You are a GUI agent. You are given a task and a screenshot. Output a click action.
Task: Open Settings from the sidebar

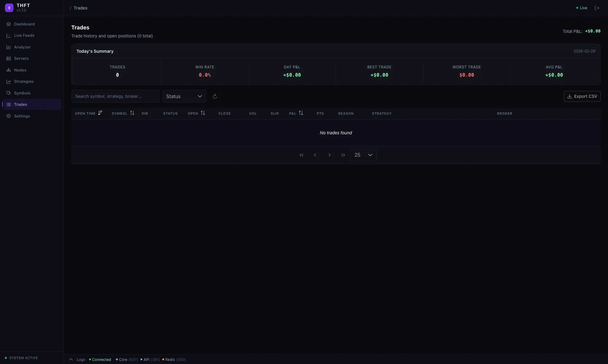point(22,116)
